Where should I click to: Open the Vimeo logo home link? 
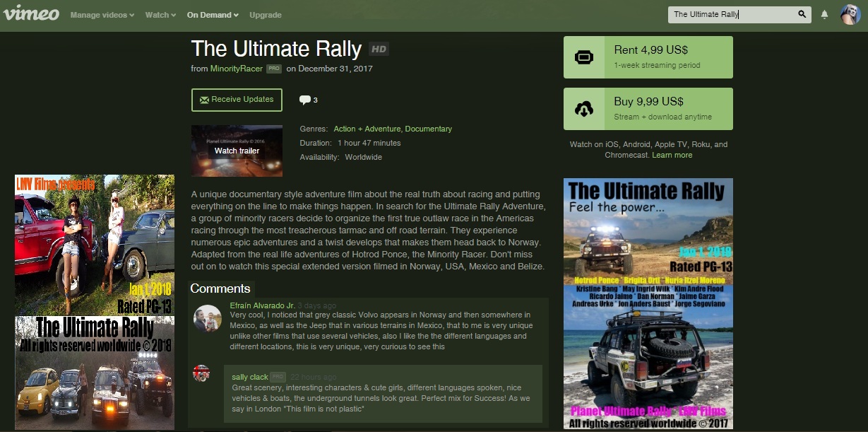point(31,13)
